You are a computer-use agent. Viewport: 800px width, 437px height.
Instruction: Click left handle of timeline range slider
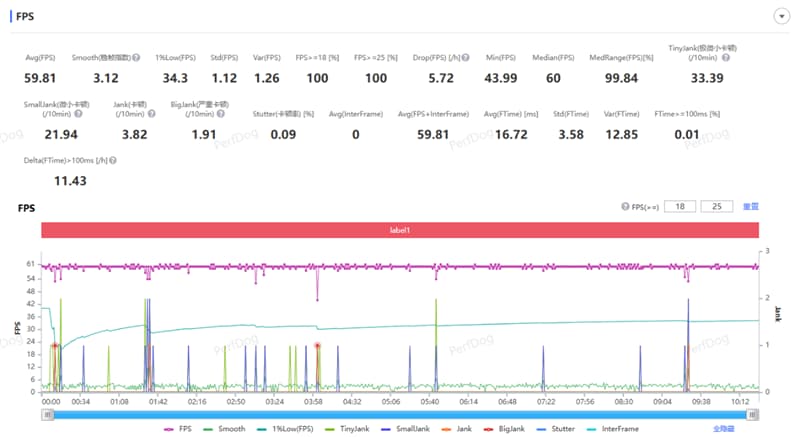coord(47,415)
